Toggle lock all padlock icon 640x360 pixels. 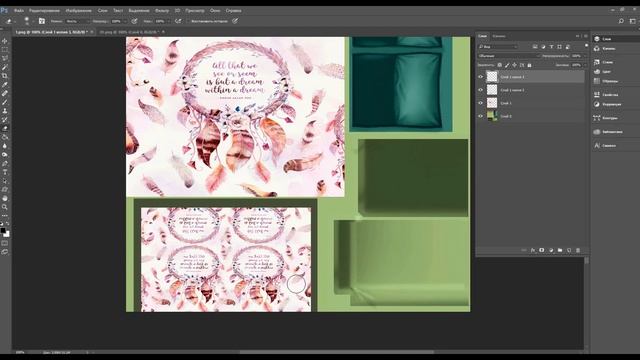point(529,65)
